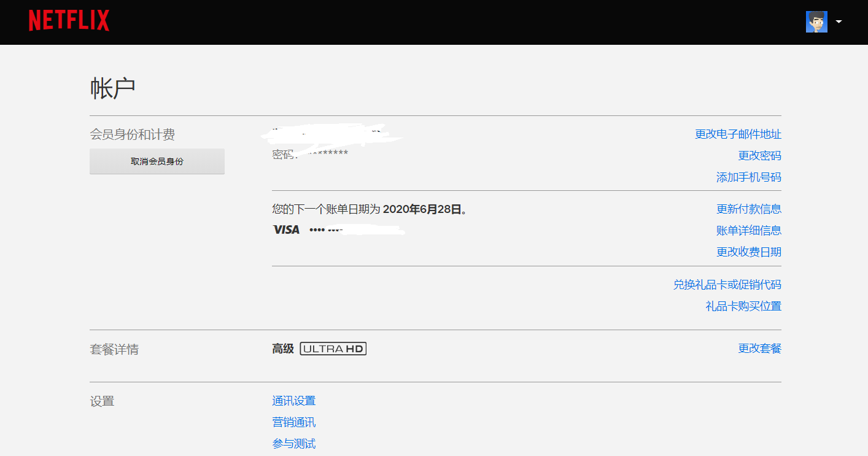Click the 帐户 page heading

113,89
